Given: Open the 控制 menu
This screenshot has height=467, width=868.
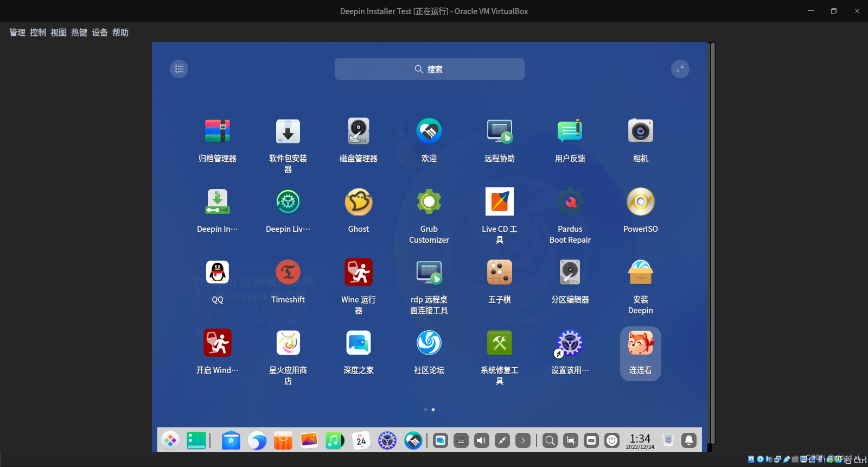Looking at the screenshot, I should click(x=38, y=33).
